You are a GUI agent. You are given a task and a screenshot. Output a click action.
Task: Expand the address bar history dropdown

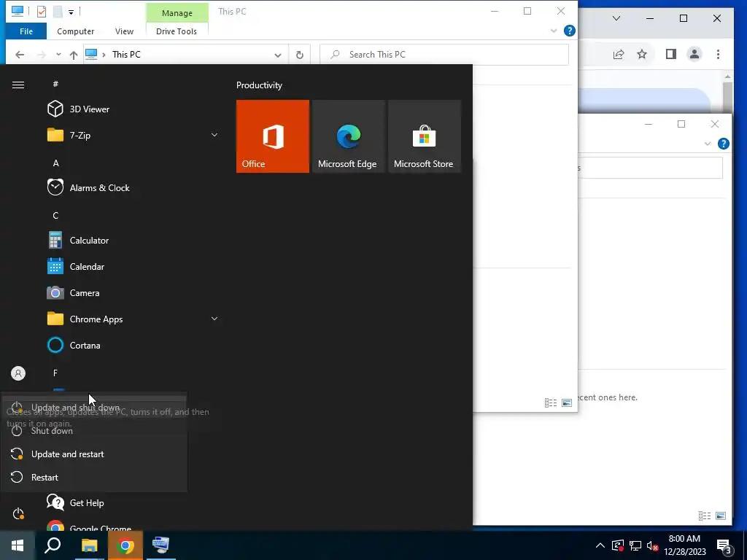click(x=278, y=55)
